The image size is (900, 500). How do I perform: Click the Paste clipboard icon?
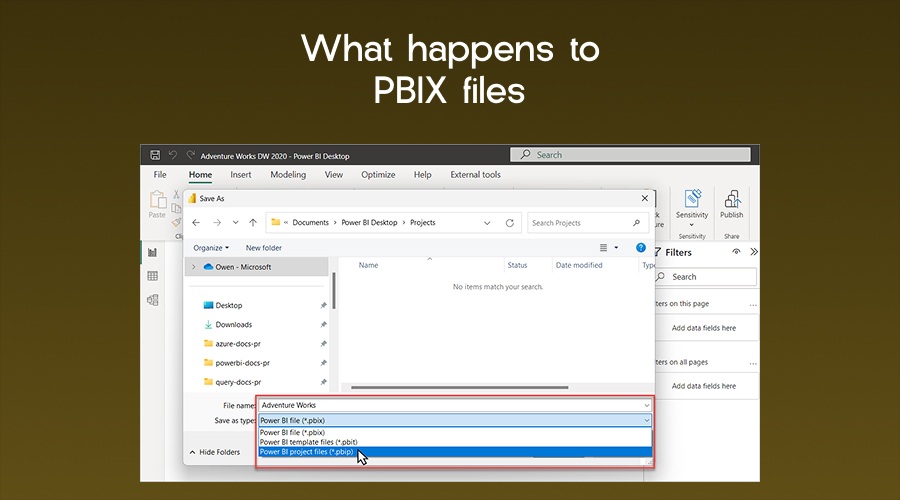(157, 200)
